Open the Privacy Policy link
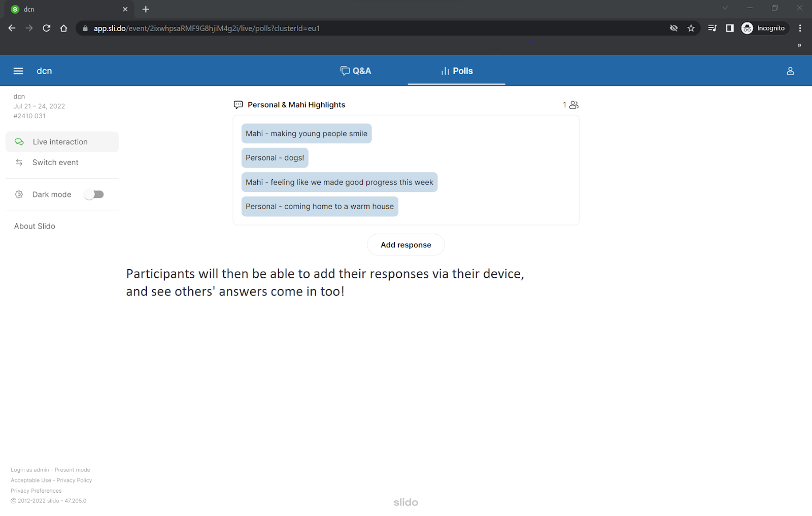Screen dimensions: 812x516 point(75,480)
